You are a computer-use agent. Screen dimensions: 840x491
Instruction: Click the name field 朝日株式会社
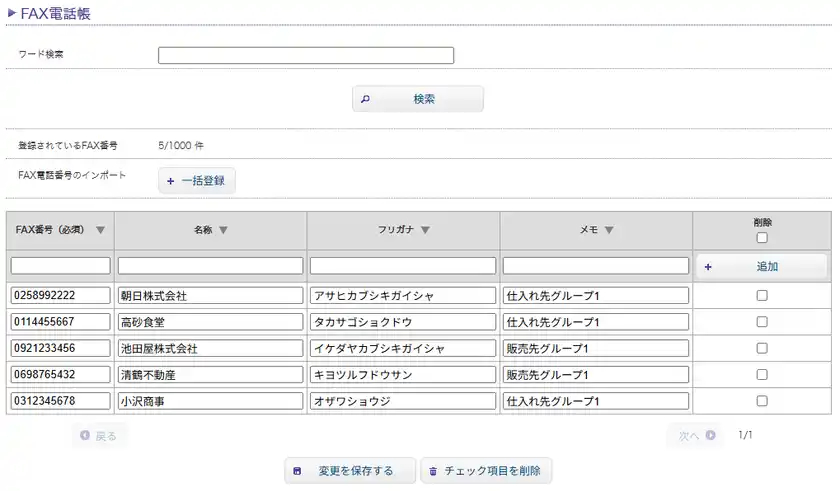pos(211,296)
